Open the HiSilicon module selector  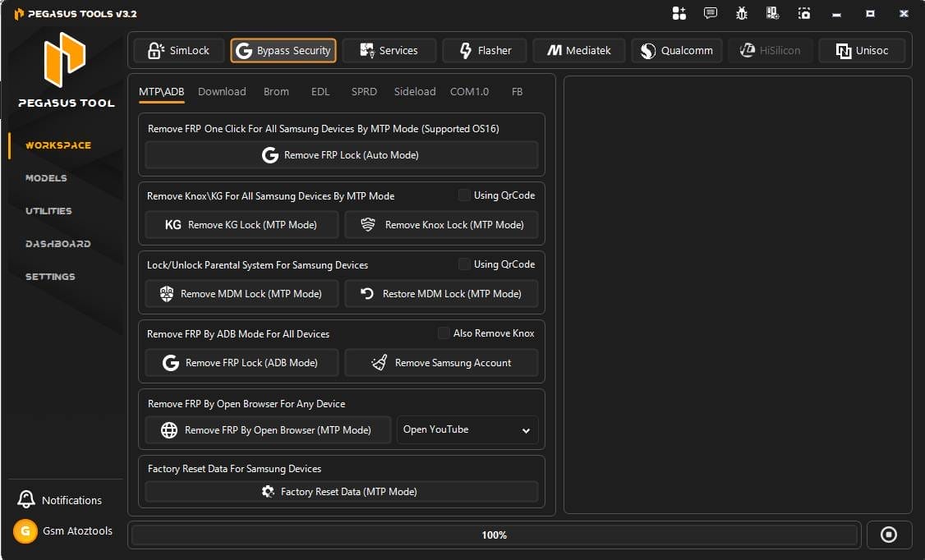click(770, 50)
